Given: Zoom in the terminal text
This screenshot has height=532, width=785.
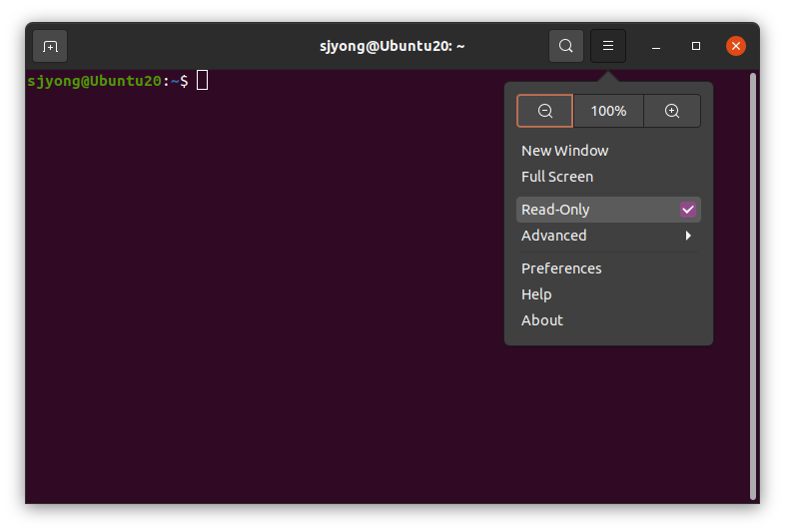Looking at the screenshot, I should 672,111.
